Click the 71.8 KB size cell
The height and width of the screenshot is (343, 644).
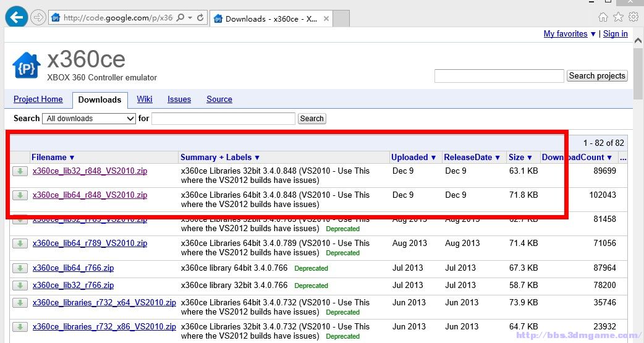(523, 195)
